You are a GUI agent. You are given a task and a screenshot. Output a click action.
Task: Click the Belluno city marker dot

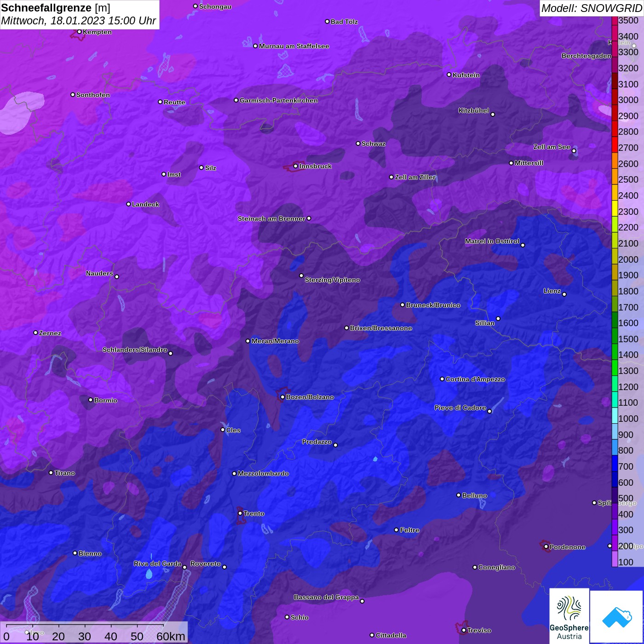(458, 495)
